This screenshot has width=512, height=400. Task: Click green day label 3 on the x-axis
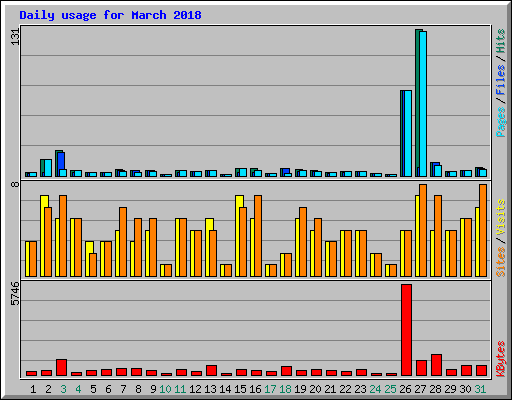63,389
